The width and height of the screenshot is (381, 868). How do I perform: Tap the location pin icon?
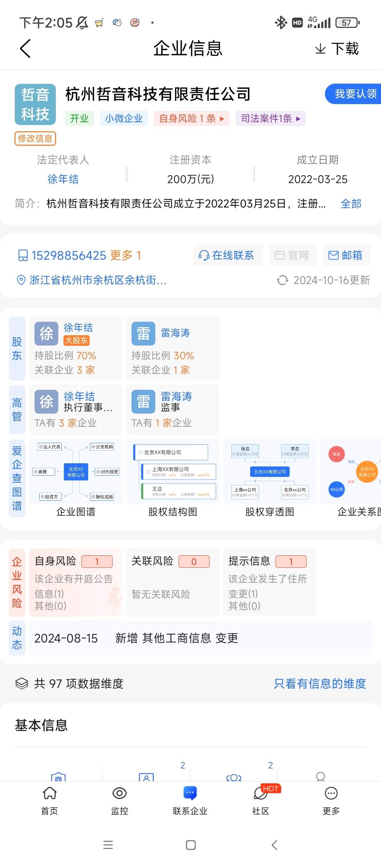point(21,280)
